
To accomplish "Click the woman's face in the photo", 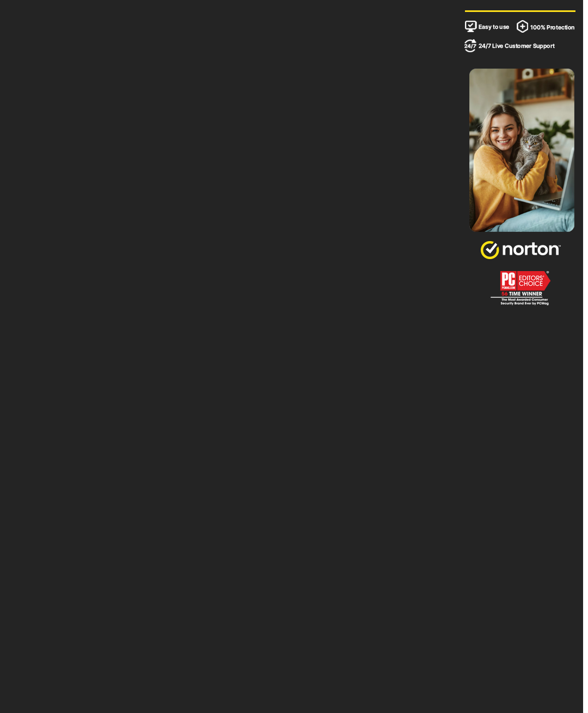I will [503, 130].
